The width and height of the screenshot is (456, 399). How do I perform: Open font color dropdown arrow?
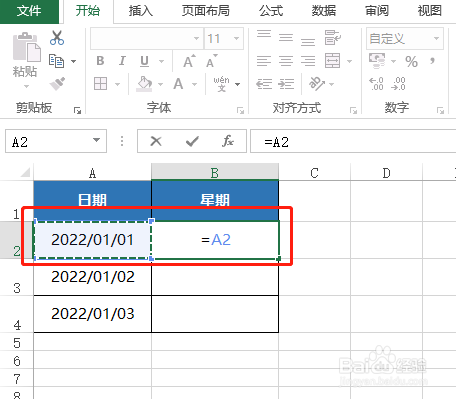(x=194, y=84)
